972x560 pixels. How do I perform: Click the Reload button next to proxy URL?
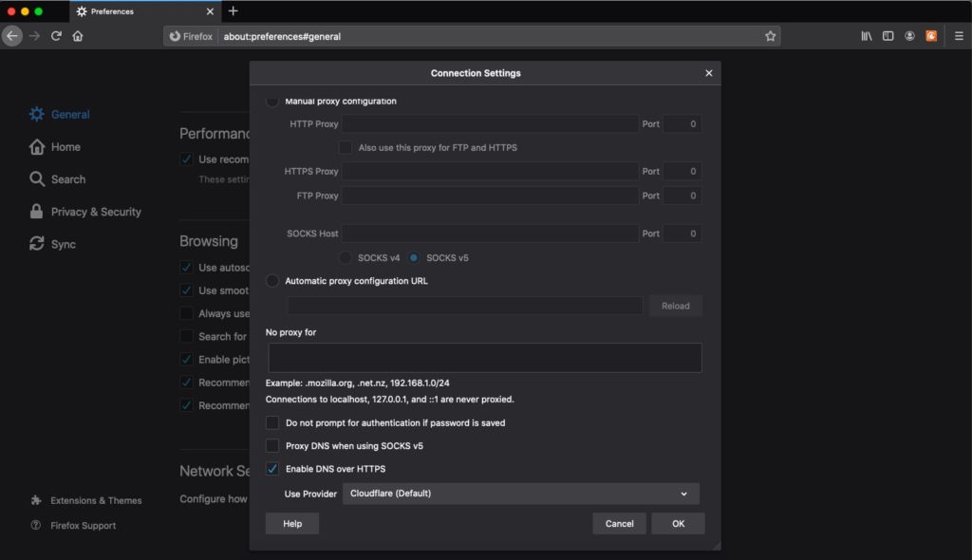(x=675, y=305)
